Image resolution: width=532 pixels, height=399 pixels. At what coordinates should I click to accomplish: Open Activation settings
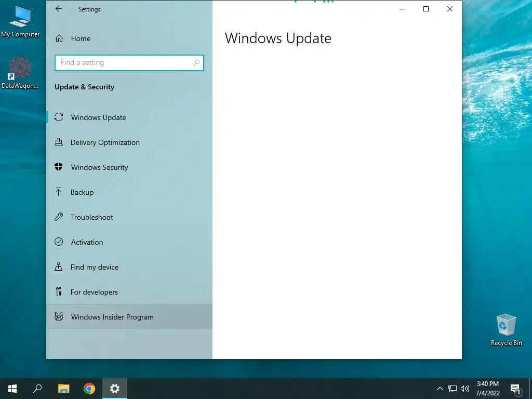(129, 242)
